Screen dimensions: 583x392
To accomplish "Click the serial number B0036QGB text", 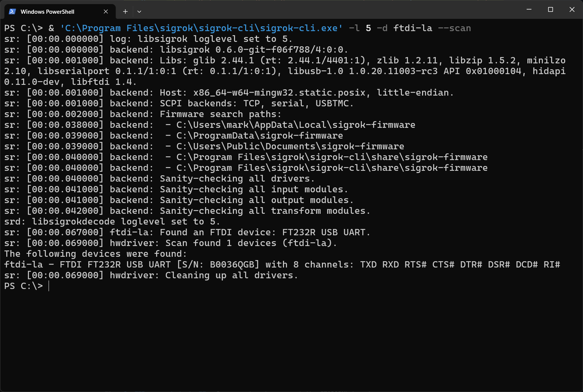I will tap(232, 265).
